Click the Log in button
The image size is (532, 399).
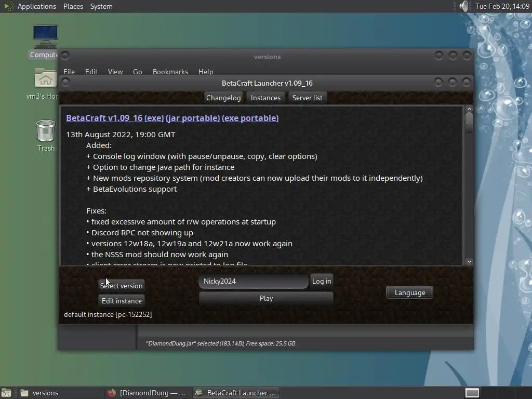pos(322,281)
